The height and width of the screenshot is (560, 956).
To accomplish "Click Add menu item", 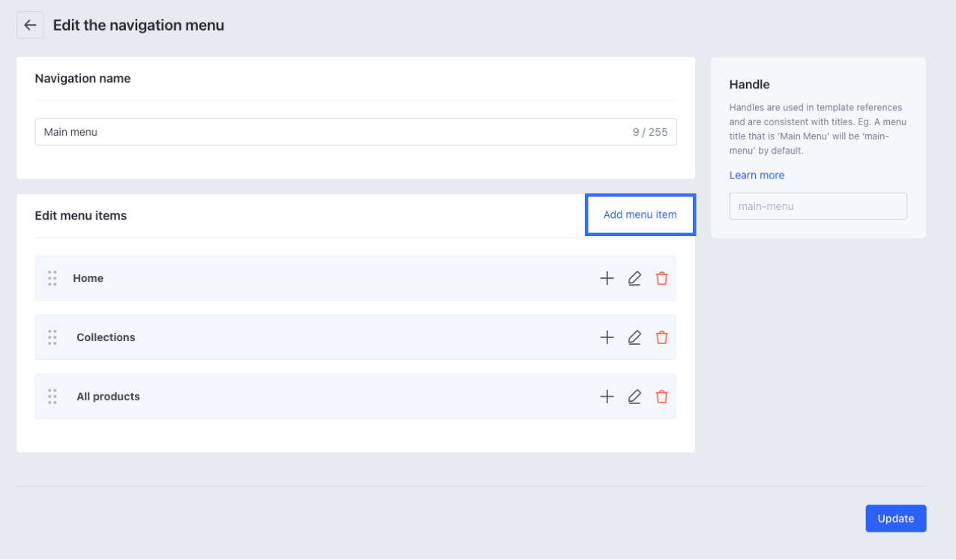I will coord(640,214).
